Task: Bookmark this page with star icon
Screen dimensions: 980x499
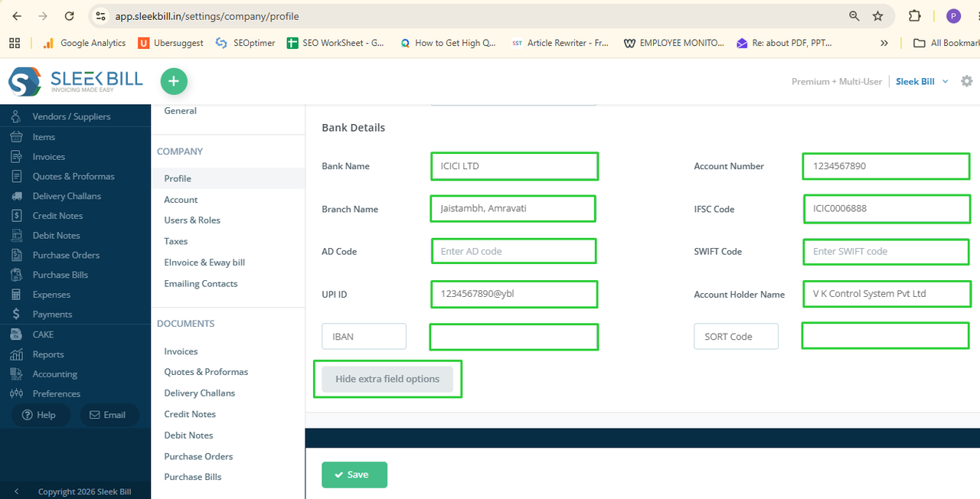Action: pos(878,16)
